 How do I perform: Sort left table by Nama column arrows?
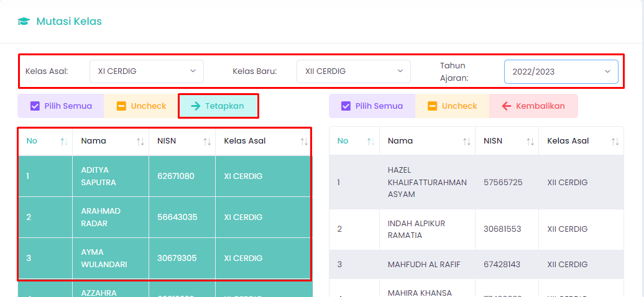point(140,142)
